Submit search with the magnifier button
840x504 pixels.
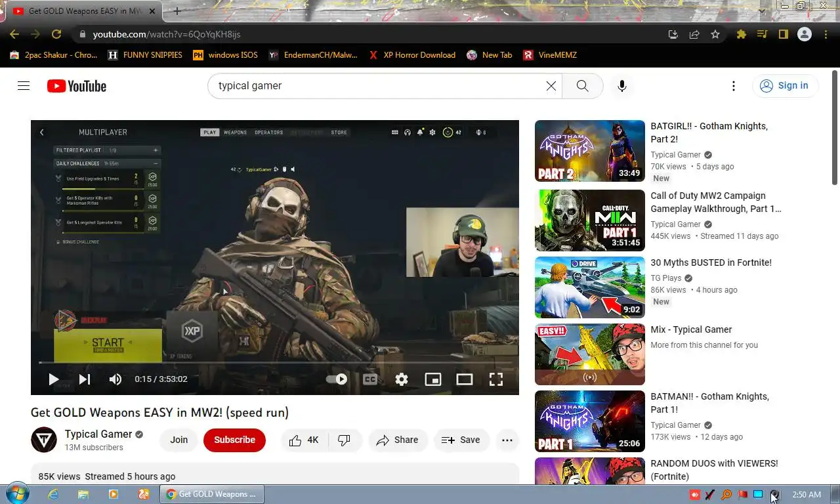point(582,86)
